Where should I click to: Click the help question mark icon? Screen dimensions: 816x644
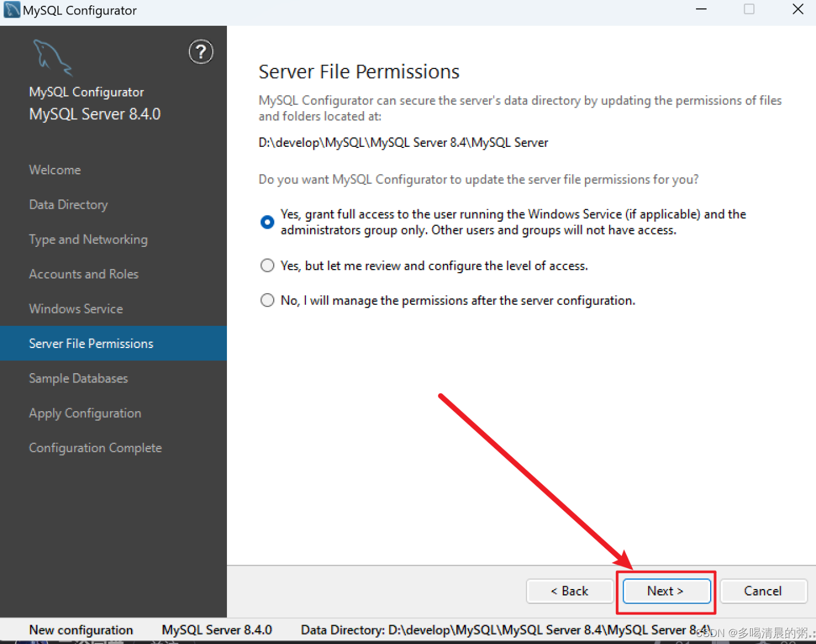(x=201, y=52)
